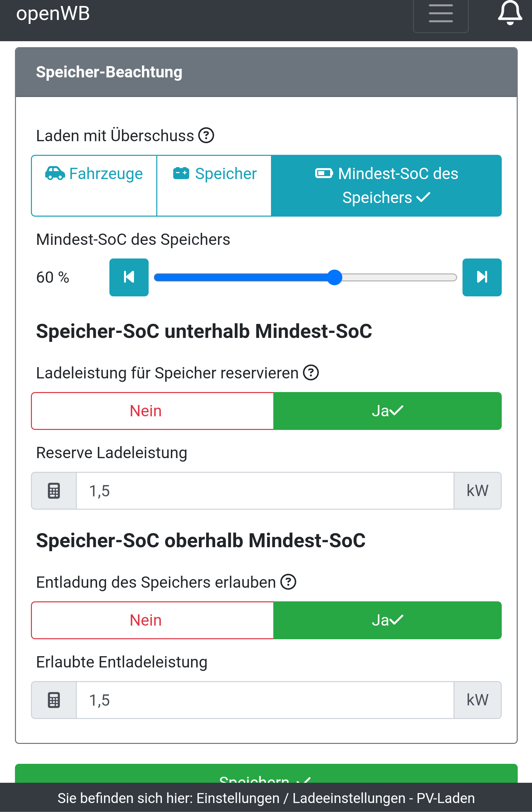Focus the Reserve Ladeleistung input field

(265, 491)
